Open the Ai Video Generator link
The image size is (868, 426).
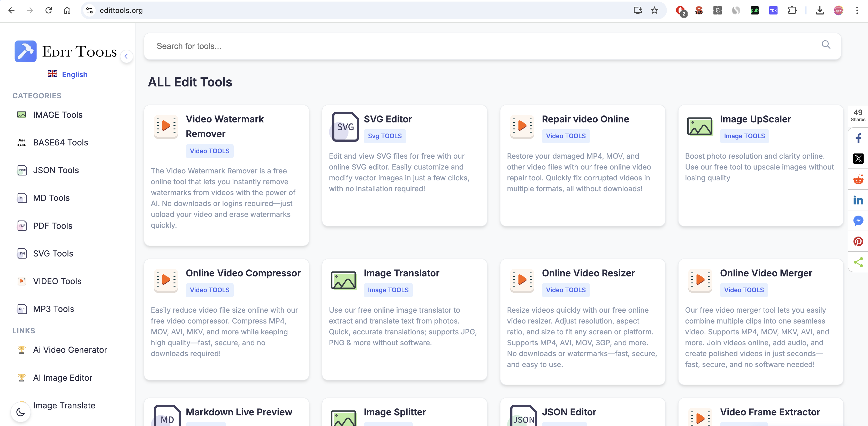(70, 350)
